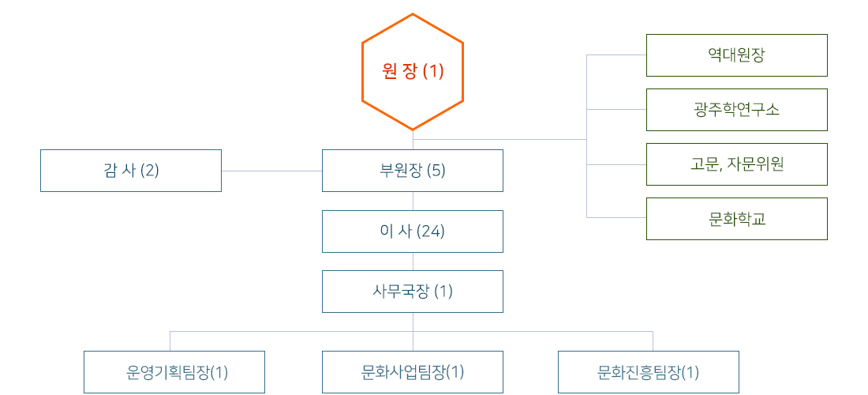Click the 고문, 자문위원 box
Image resolution: width=868 pixels, height=395 pixels.
736,164
